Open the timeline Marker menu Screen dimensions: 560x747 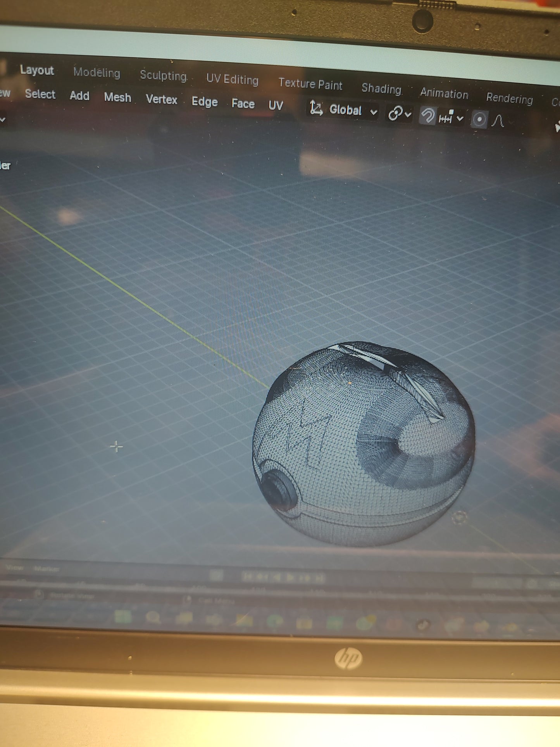tap(47, 569)
